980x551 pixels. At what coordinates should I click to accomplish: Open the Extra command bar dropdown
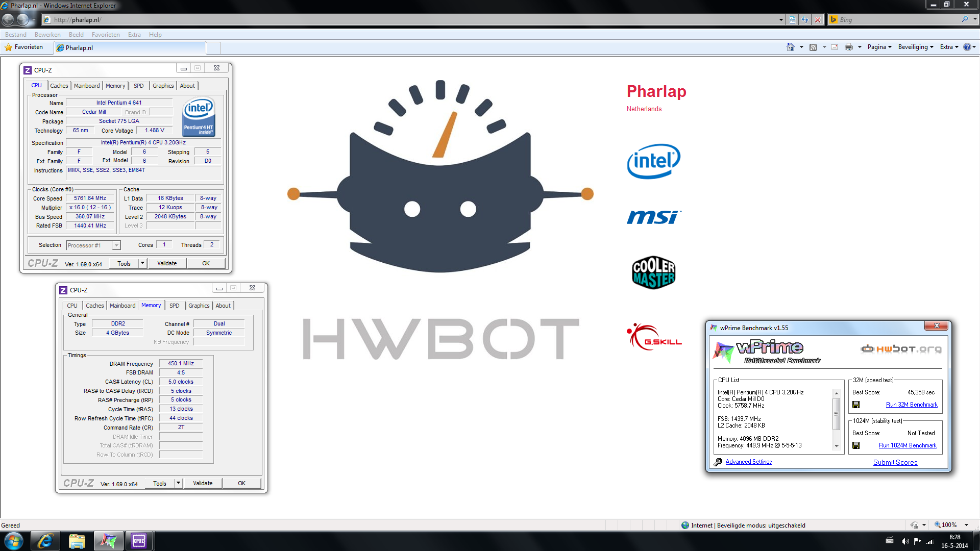(949, 47)
